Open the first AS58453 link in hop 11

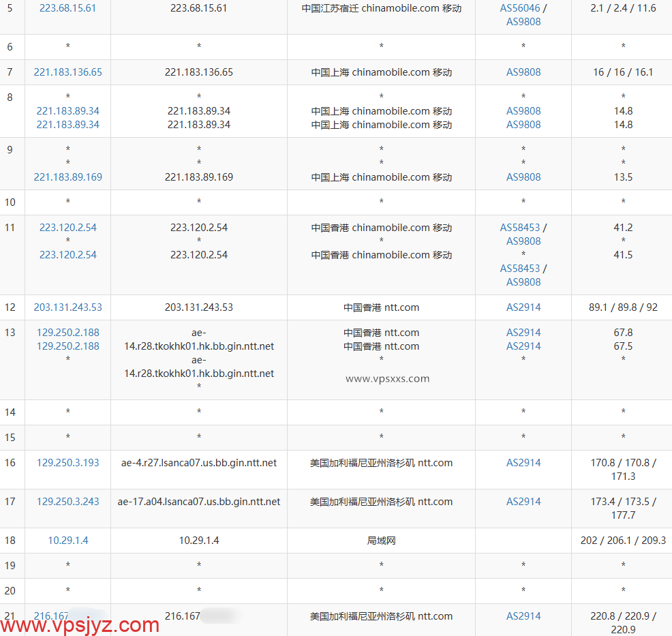pyautogui.click(x=519, y=228)
